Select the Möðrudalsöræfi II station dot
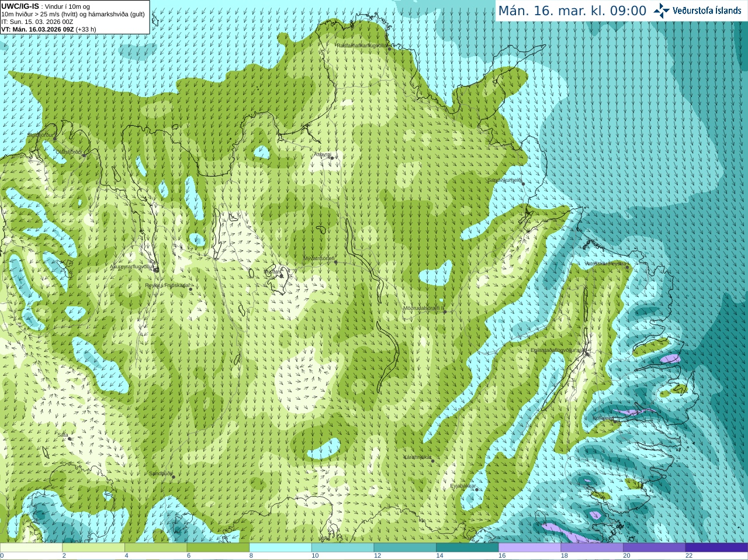 445,312
